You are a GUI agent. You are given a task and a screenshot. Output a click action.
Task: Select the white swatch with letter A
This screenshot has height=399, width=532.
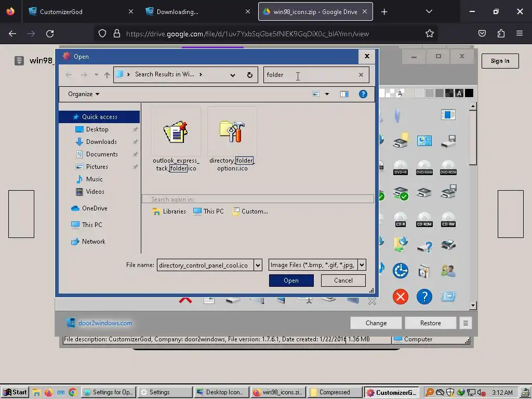pos(400,93)
